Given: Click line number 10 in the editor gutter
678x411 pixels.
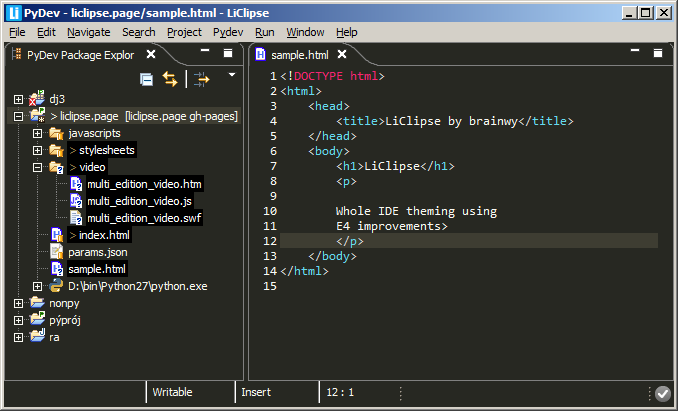Looking at the screenshot, I should [270, 211].
